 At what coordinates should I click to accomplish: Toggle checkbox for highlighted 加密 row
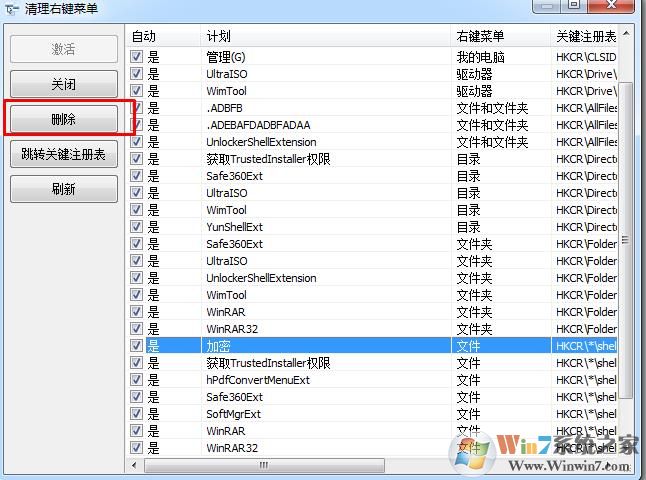click(136, 345)
